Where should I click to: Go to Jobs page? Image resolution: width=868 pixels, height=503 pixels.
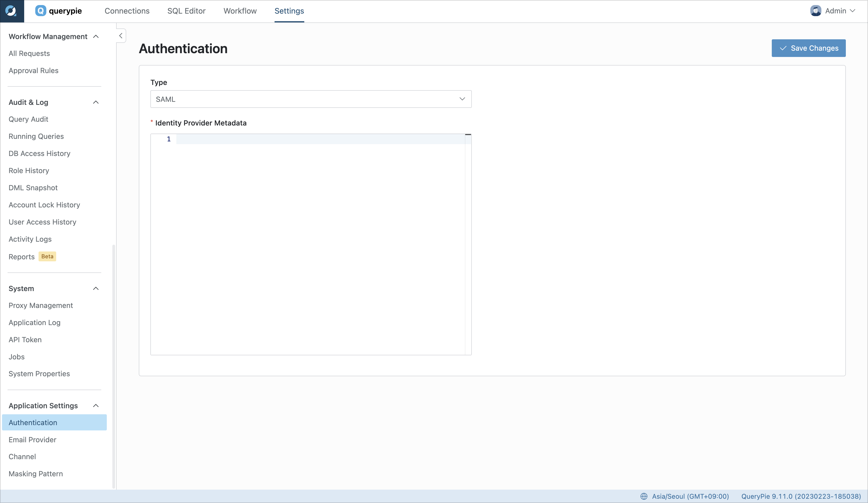click(17, 357)
